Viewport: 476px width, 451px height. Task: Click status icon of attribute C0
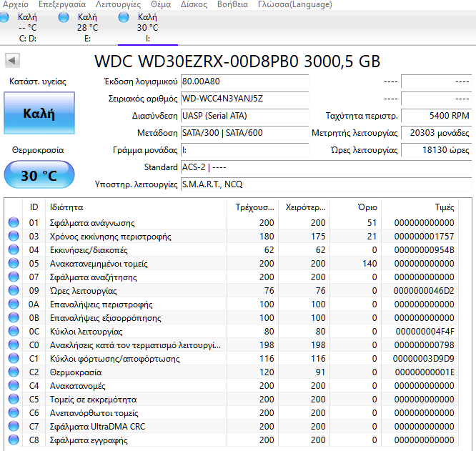point(14,345)
